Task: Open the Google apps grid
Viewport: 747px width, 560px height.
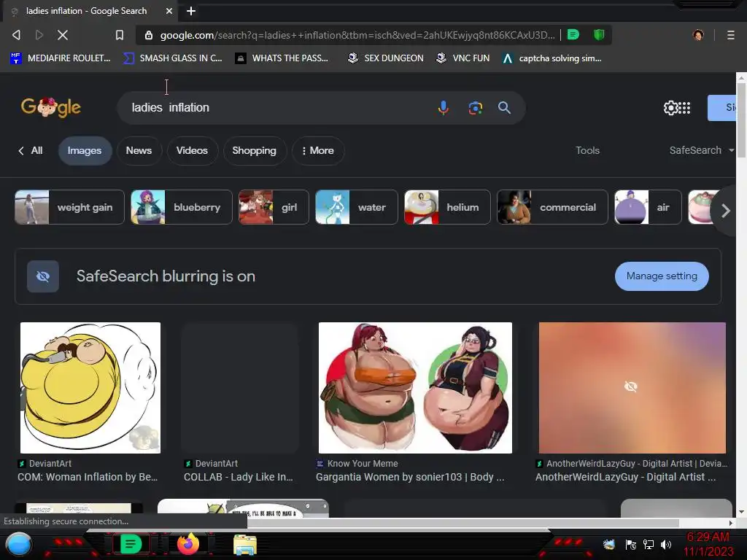Action: pos(684,108)
